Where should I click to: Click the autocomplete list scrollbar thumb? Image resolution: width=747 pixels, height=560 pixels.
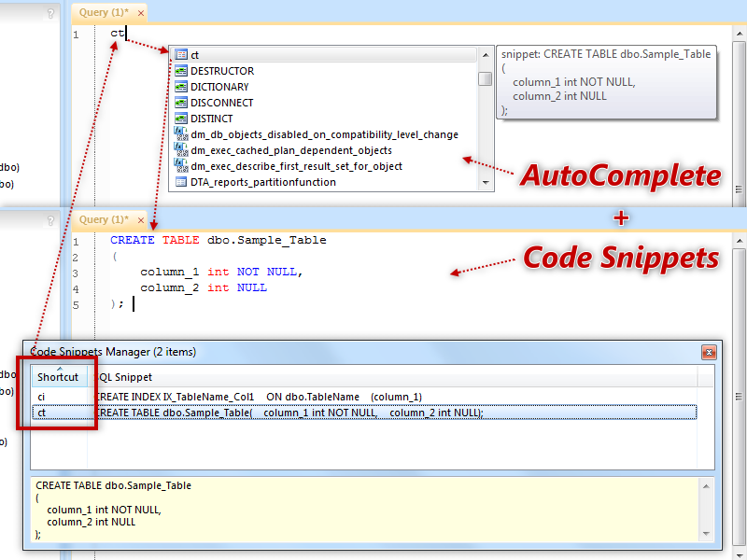pyautogui.click(x=486, y=78)
